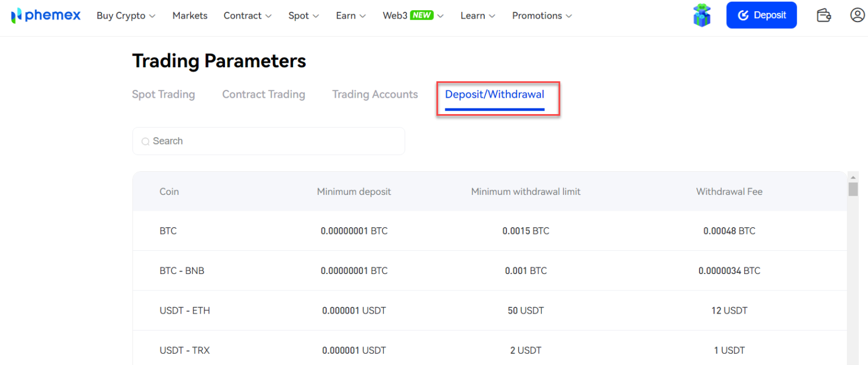Click the Phemex logo
This screenshot has width=868, height=365.
click(45, 15)
